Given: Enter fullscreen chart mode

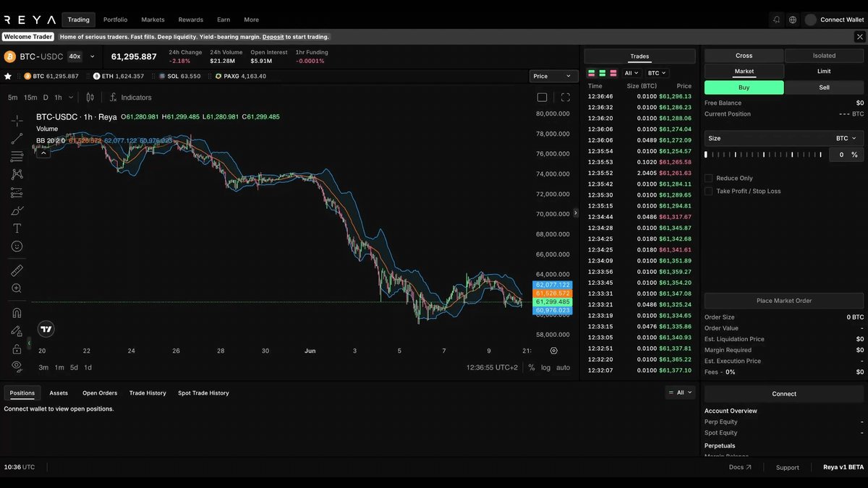Looking at the screenshot, I should click(x=566, y=98).
